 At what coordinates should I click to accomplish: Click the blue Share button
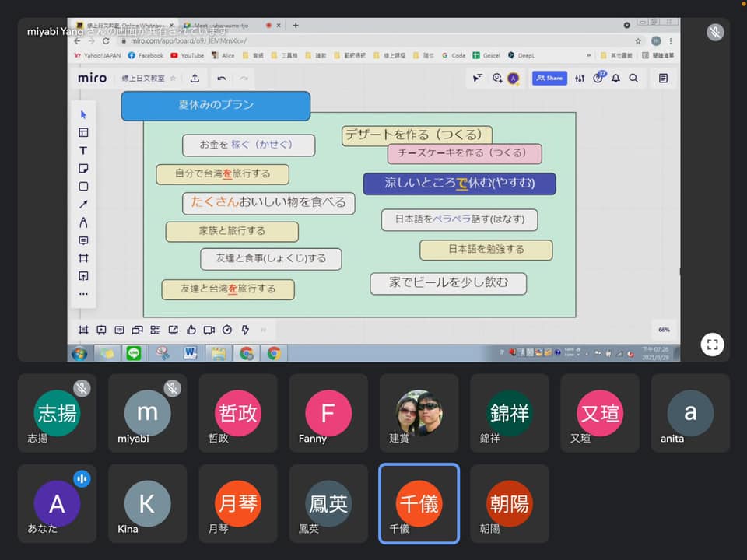[x=549, y=78]
